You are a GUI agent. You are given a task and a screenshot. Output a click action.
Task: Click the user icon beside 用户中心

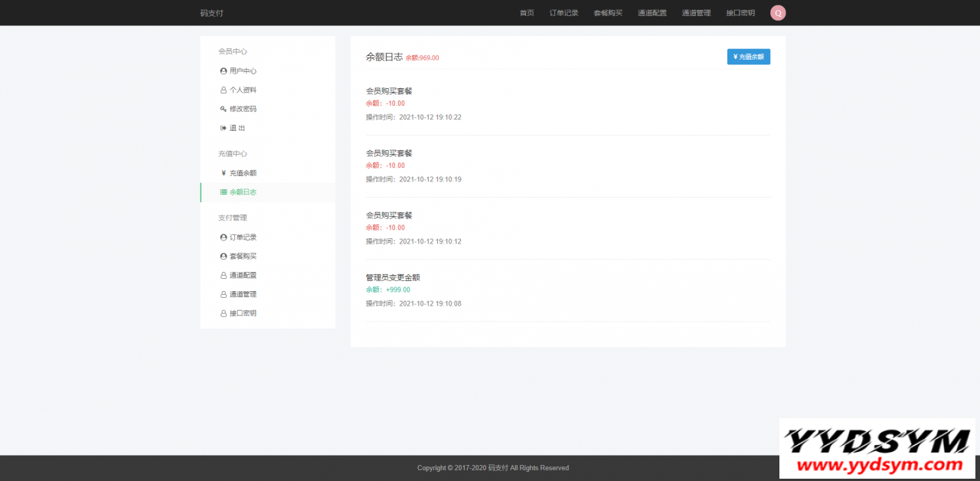(x=224, y=71)
